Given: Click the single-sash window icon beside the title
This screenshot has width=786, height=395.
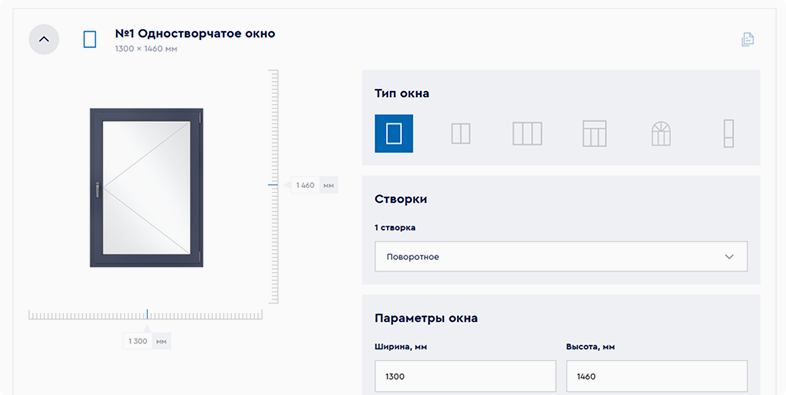Looking at the screenshot, I should click(90, 39).
